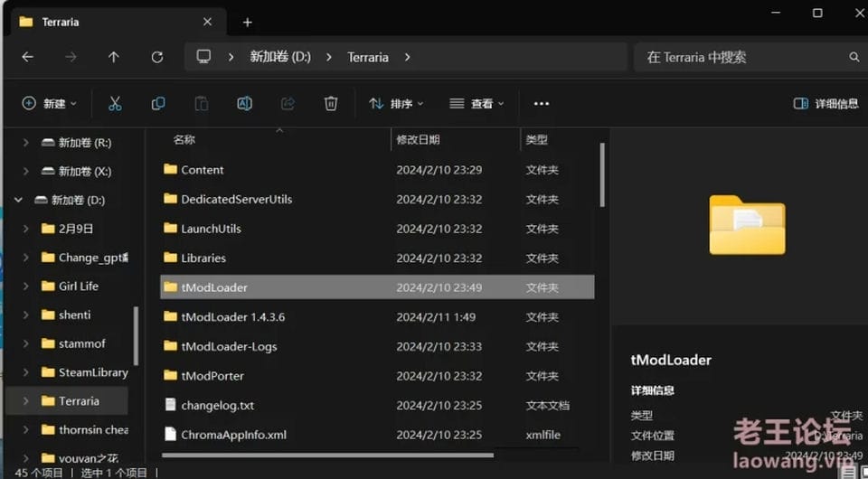
Task: Close the Terraria tab
Action: [x=207, y=22]
